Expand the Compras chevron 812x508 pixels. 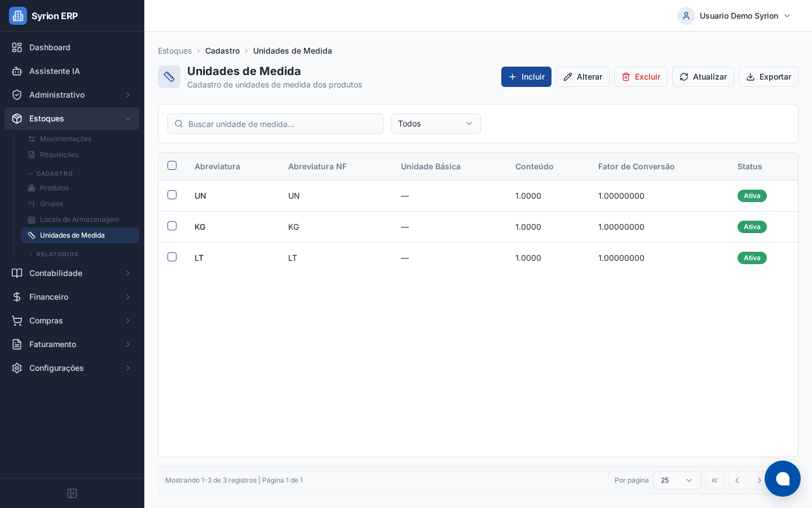128,321
